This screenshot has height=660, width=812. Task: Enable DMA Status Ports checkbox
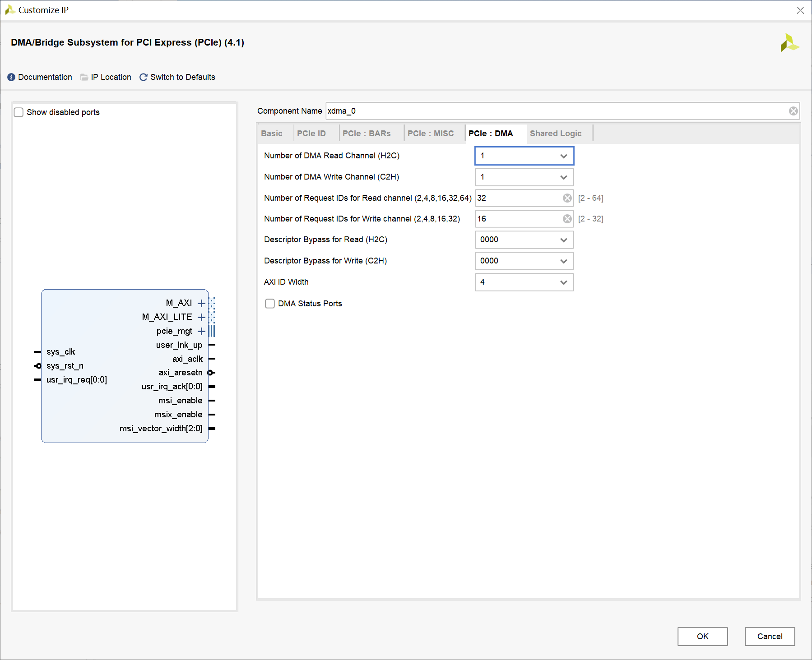pos(270,304)
